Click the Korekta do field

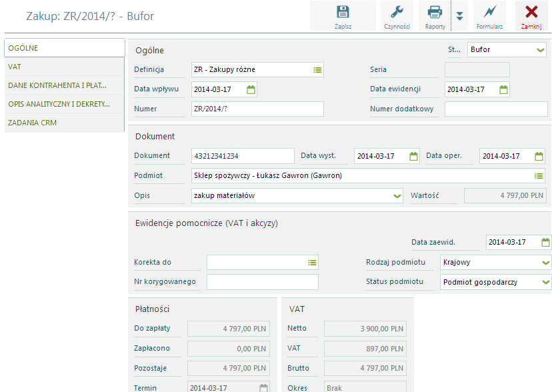point(262,263)
